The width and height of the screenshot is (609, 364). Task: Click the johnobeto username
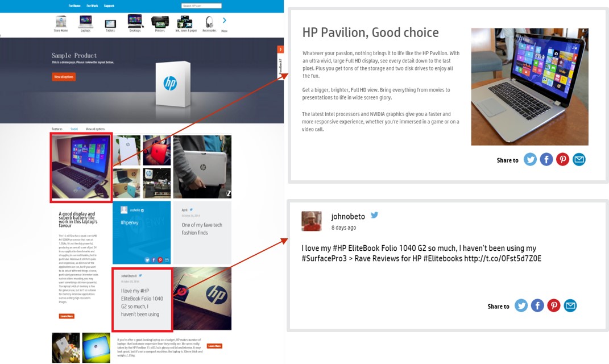click(x=348, y=216)
